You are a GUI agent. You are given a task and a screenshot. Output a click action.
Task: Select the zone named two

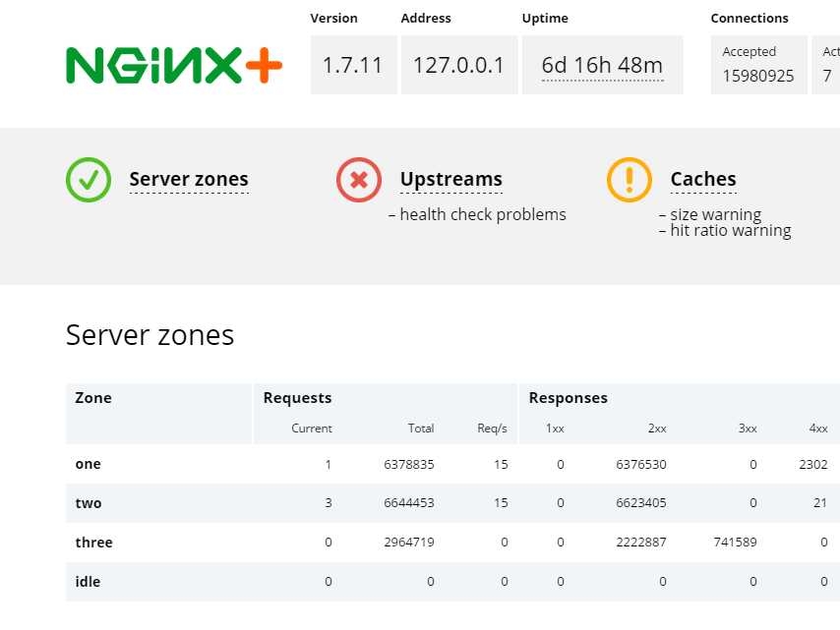click(88, 503)
